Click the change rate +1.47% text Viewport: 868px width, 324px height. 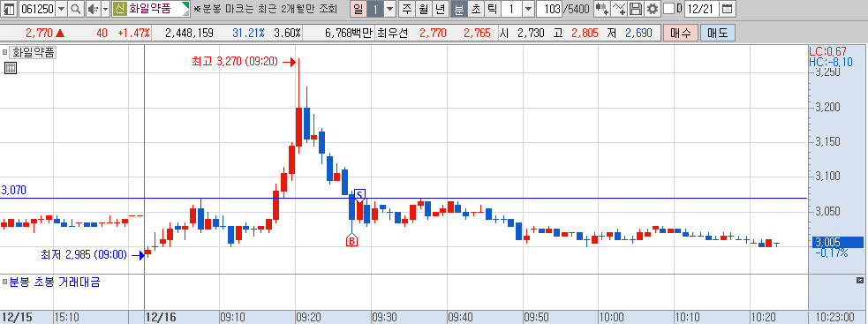133,34
